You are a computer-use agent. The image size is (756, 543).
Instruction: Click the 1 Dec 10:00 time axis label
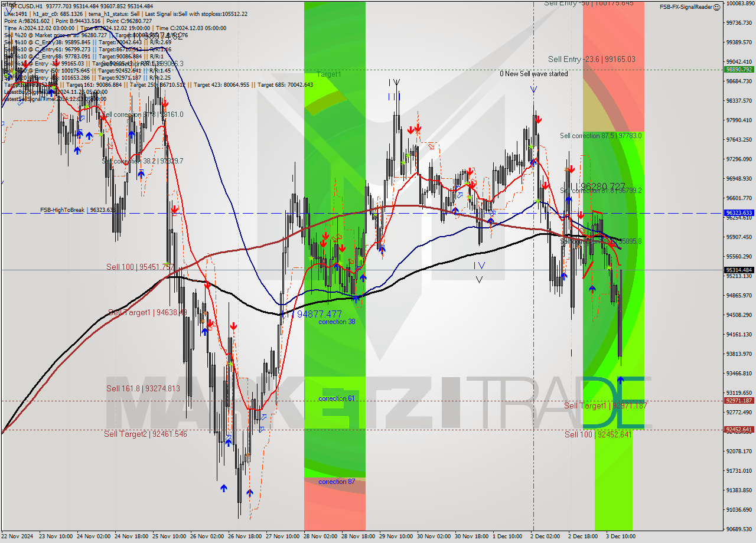point(507,537)
